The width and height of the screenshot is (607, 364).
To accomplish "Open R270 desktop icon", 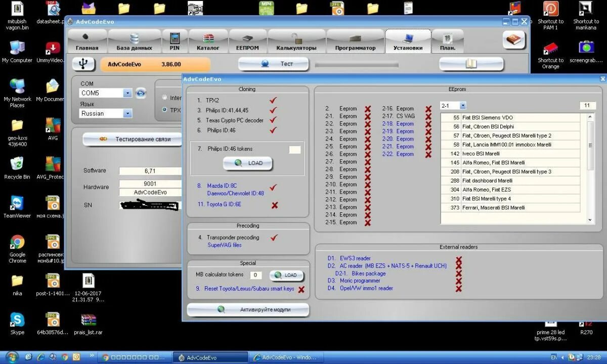I will [586, 327].
